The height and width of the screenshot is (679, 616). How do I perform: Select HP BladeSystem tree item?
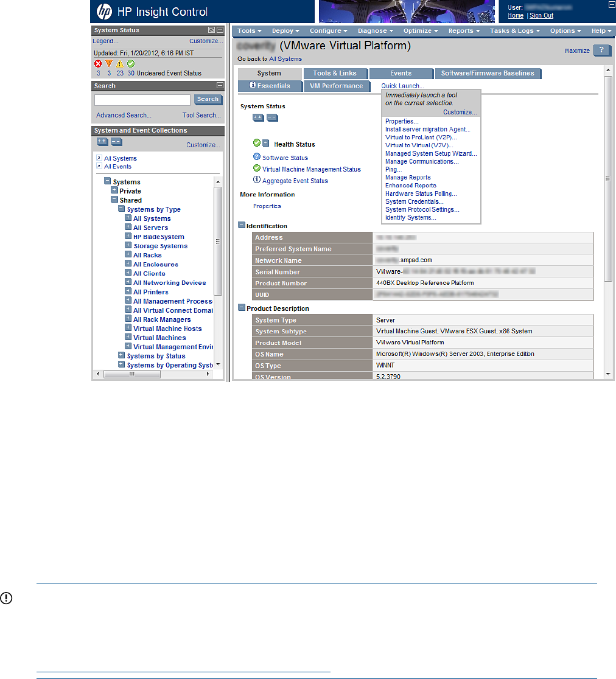point(159,237)
